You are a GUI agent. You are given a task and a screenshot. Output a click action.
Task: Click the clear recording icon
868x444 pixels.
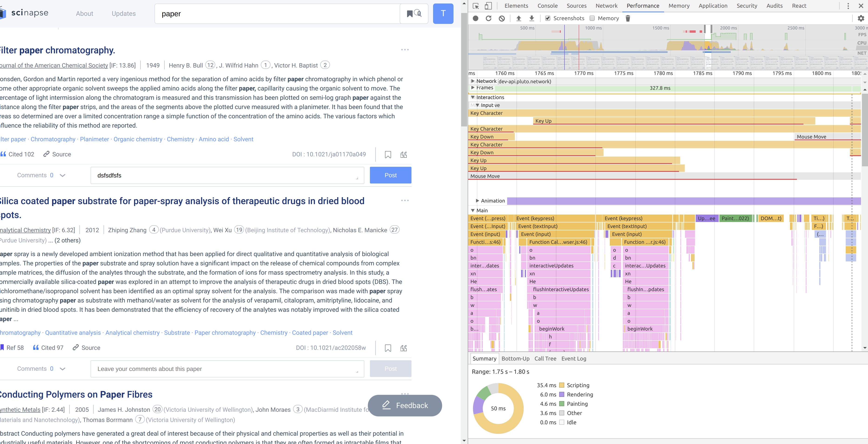[502, 18]
